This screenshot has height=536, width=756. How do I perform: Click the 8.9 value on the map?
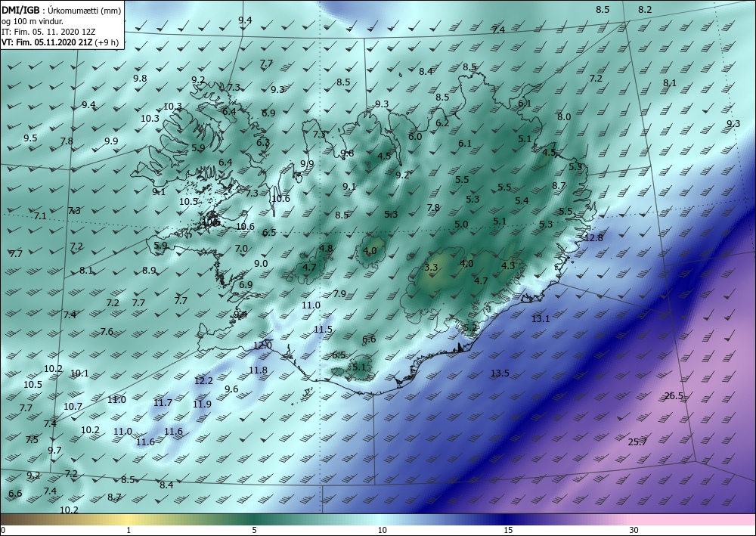coord(149,271)
